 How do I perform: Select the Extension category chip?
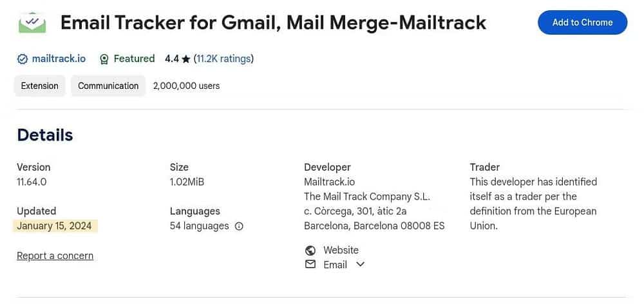[x=40, y=86]
